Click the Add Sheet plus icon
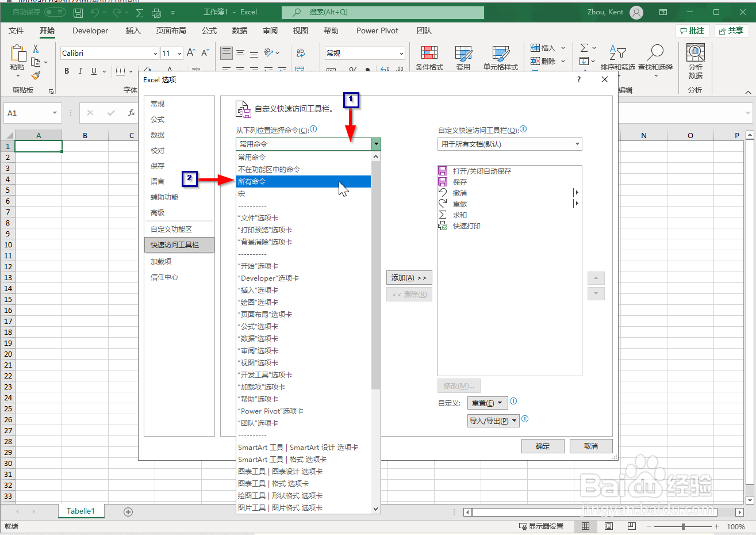The width and height of the screenshot is (756, 535). pos(128,511)
